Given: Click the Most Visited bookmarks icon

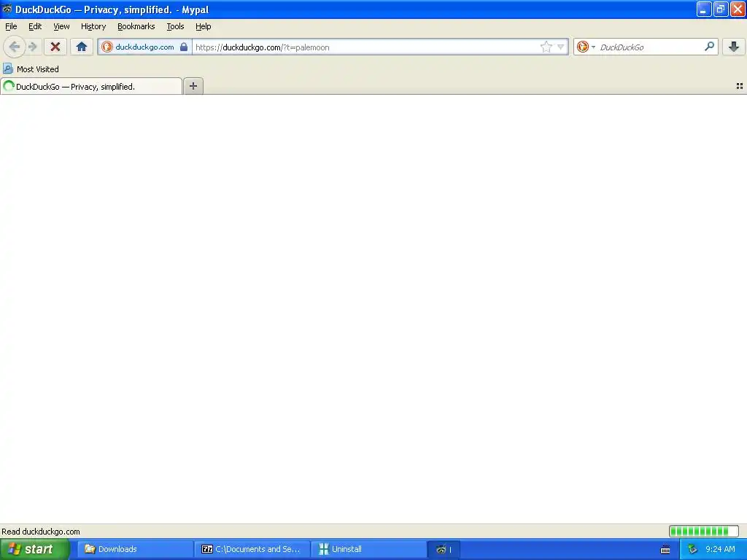Looking at the screenshot, I should pyautogui.click(x=7, y=69).
